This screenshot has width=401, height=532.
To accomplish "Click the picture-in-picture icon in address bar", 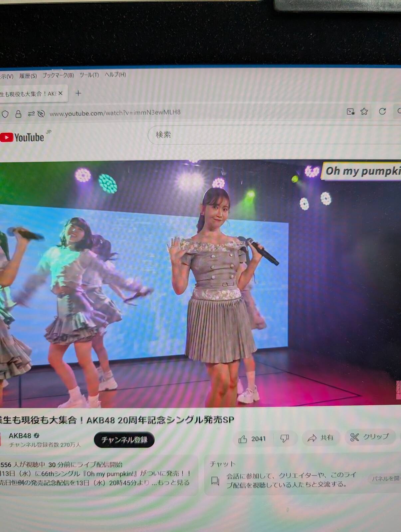I will click(350, 111).
